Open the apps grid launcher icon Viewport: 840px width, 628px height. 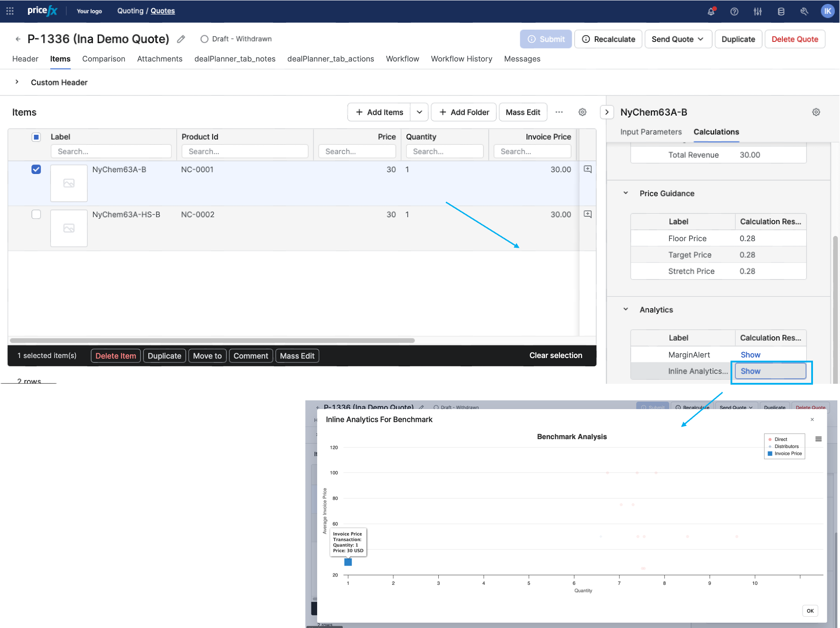click(10, 11)
